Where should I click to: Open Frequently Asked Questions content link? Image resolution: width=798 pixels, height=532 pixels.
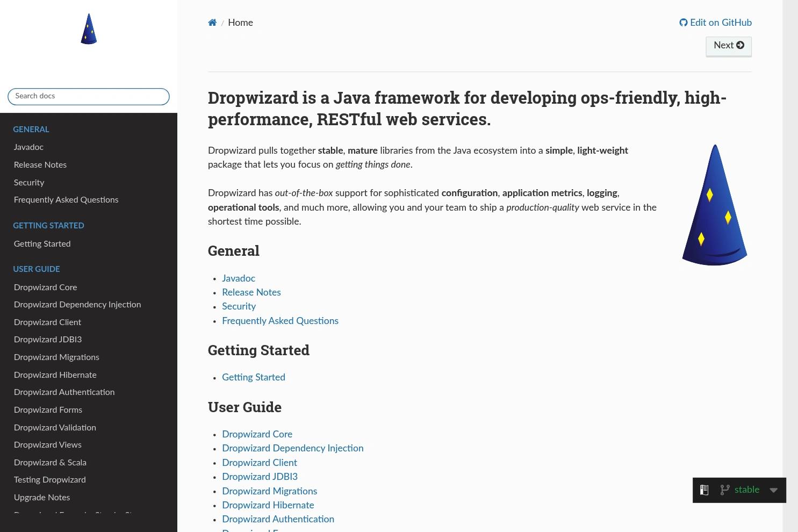point(280,321)
